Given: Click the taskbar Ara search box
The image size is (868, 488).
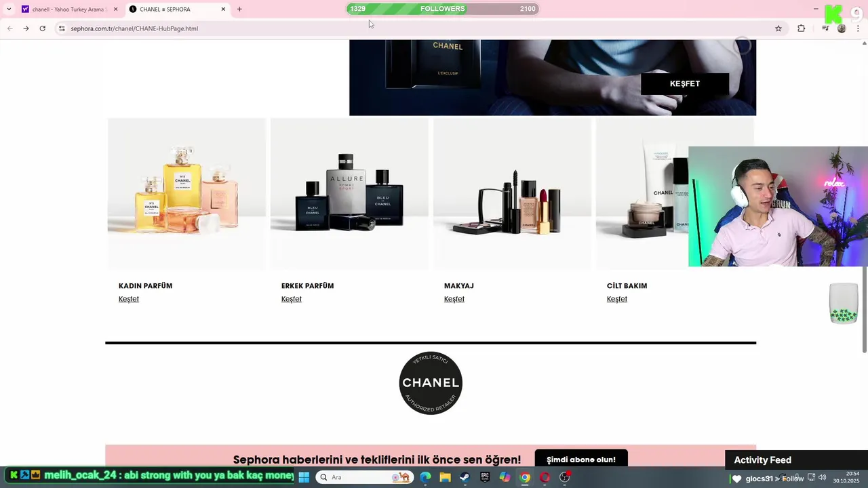Looking at the screenshot, I should click(x=365, y=477).
